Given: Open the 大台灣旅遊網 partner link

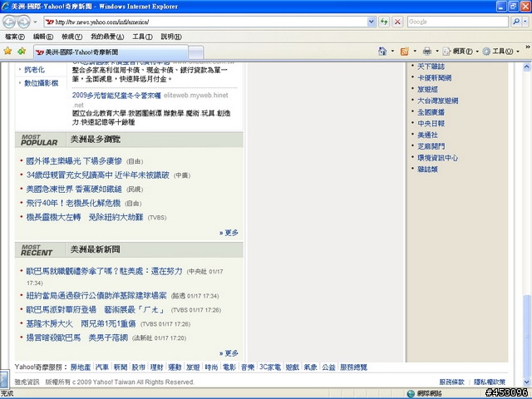Looking at the screenshot, I should tap(438, 101).
